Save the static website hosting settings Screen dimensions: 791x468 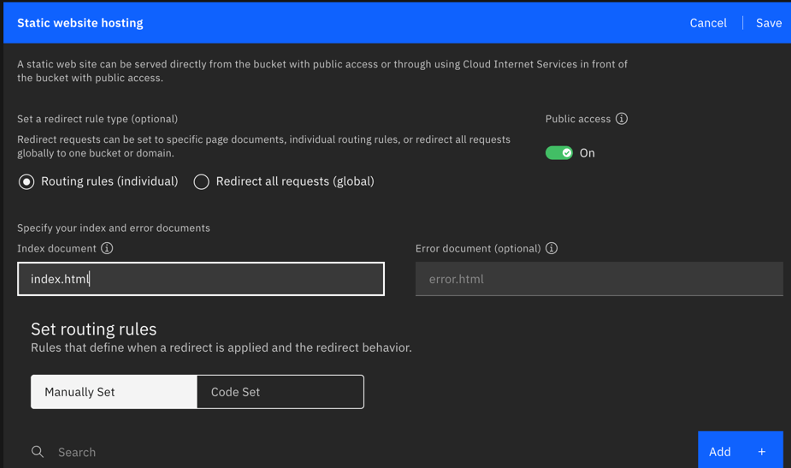[x=768, y=23]
